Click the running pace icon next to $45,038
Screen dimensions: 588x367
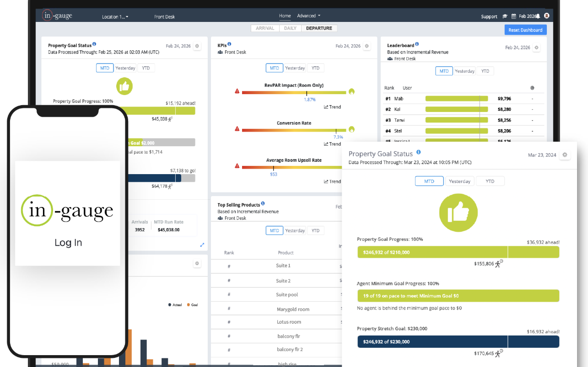(x=170, y=119)
